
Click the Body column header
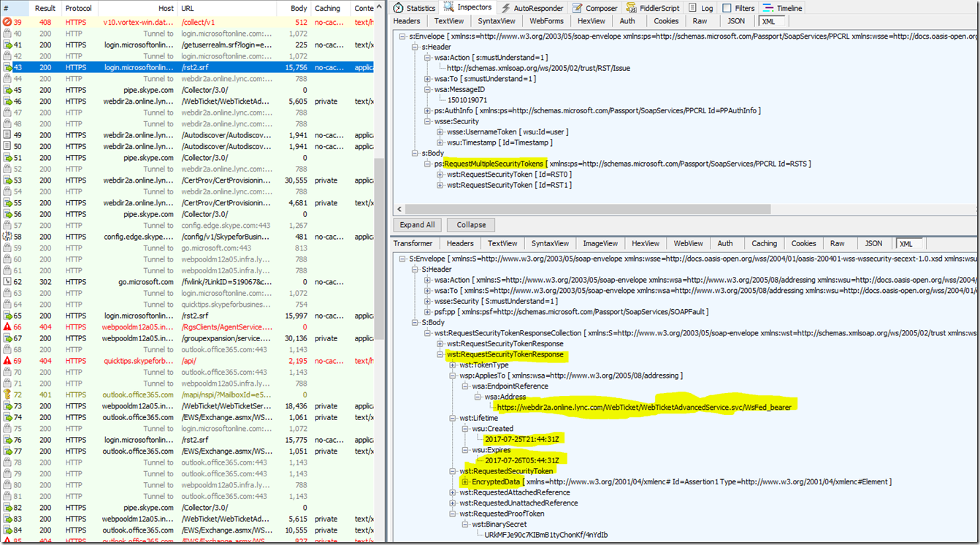[x=294, y=8]
